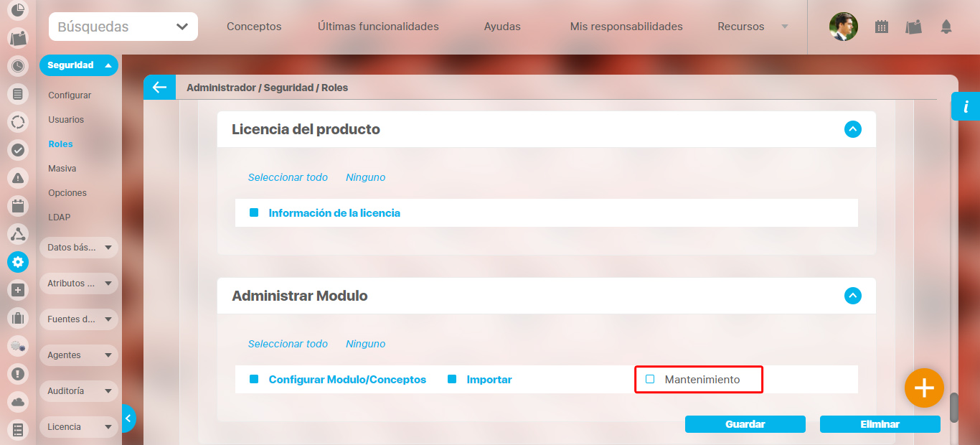Click the vertical scrollbar thumb
The height and width of the screenshot is (445, 980).
pyautogui.click(x=954, y=408)
